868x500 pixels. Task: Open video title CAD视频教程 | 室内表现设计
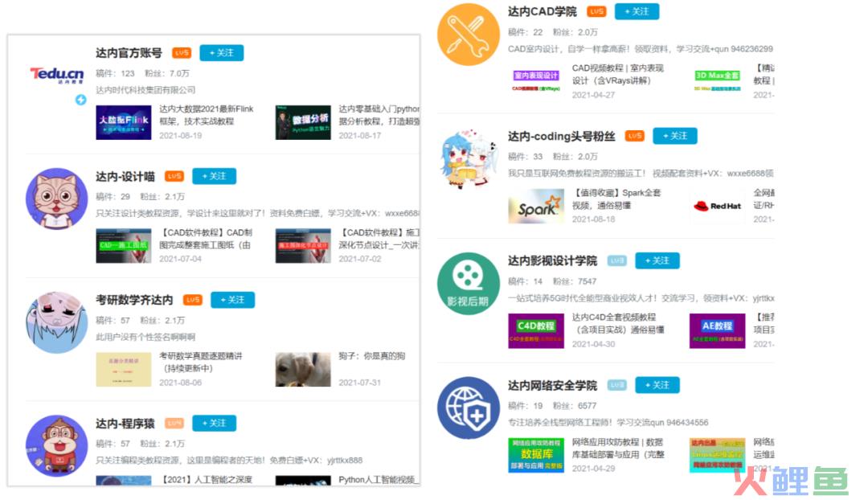[618, 74]
